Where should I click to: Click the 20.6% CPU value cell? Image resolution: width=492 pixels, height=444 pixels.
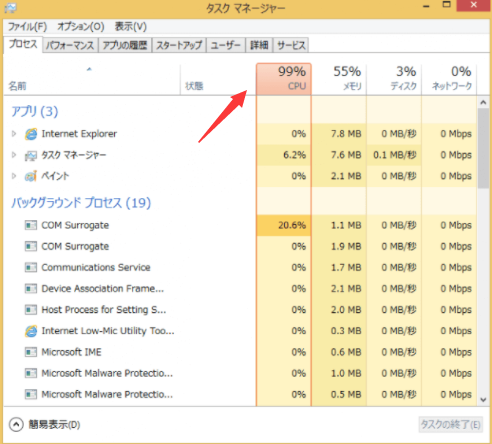click(x=284, y=225)
